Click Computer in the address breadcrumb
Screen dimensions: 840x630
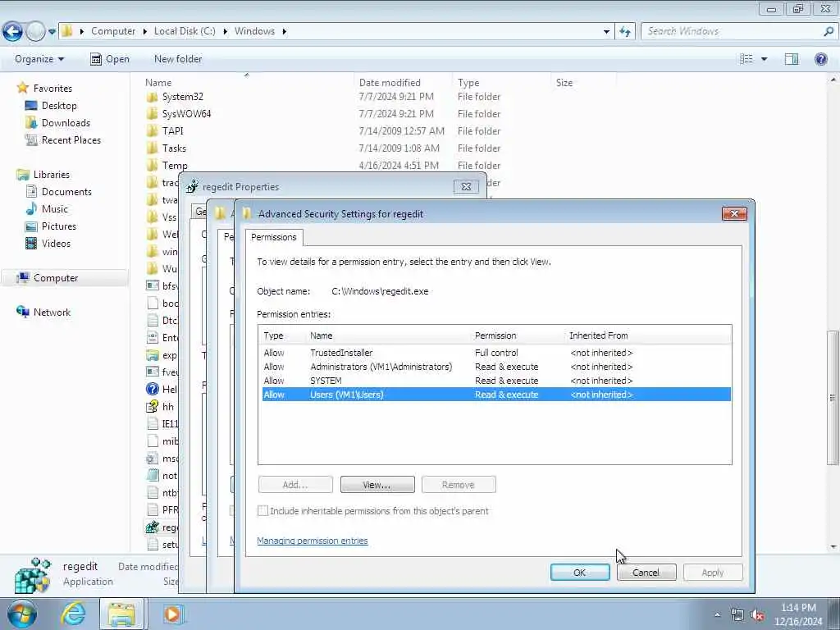113,31
